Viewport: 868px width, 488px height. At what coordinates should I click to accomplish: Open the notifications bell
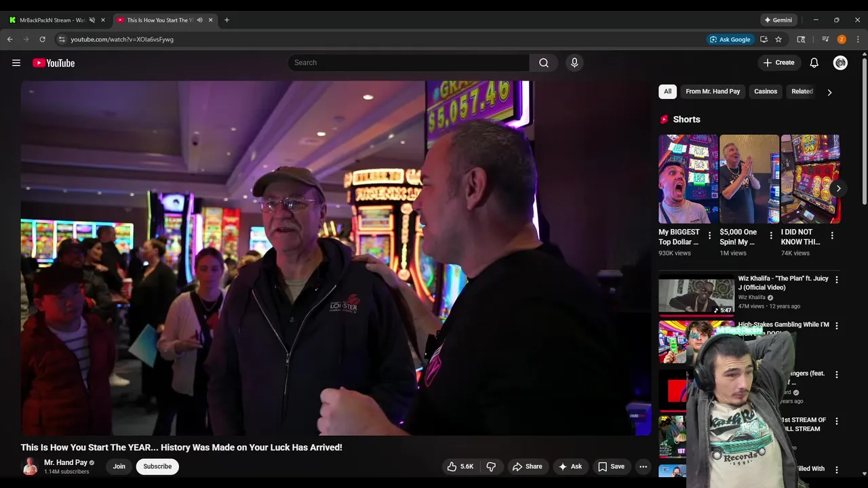point(814,62)
